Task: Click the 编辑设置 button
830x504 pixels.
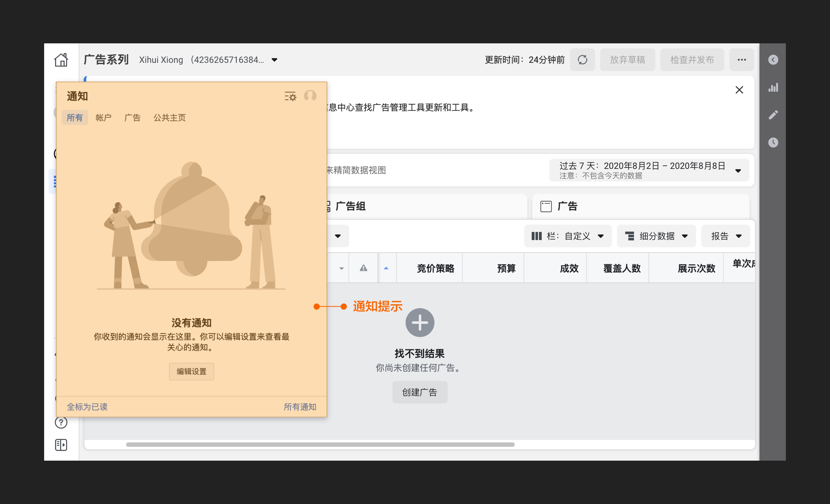Action: pos(191,371)
